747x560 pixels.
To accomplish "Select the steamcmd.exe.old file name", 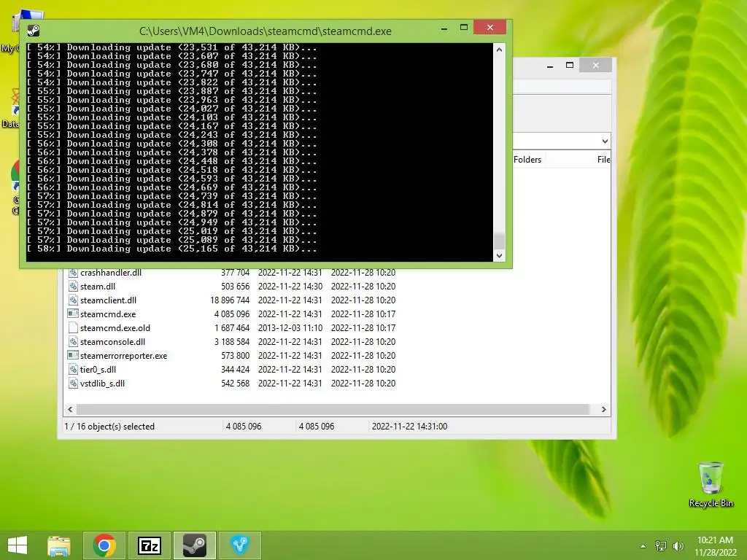I will click(115, 328).
